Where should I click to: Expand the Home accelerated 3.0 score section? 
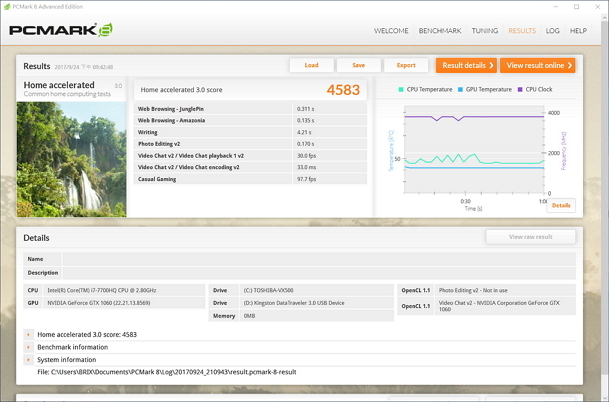pyautogui.click(x=28, y=335)
